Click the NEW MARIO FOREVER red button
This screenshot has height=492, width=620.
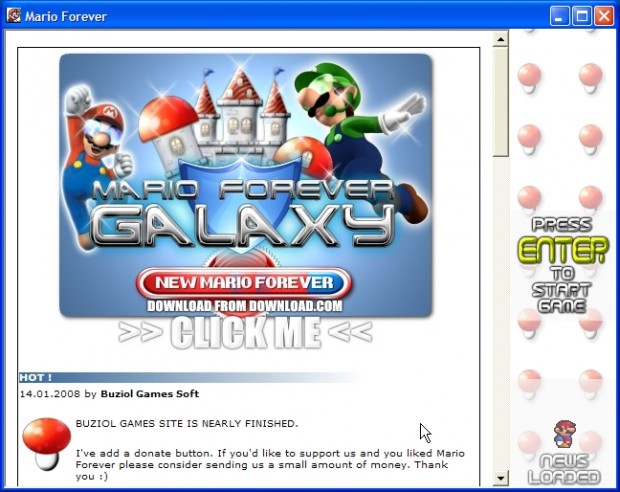tap(244, 282)
